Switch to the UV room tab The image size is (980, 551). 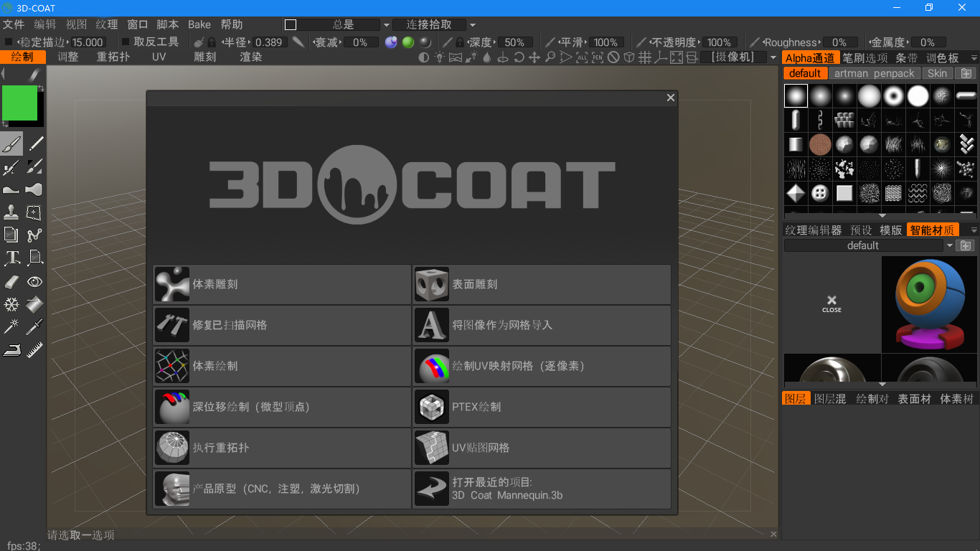159,57
